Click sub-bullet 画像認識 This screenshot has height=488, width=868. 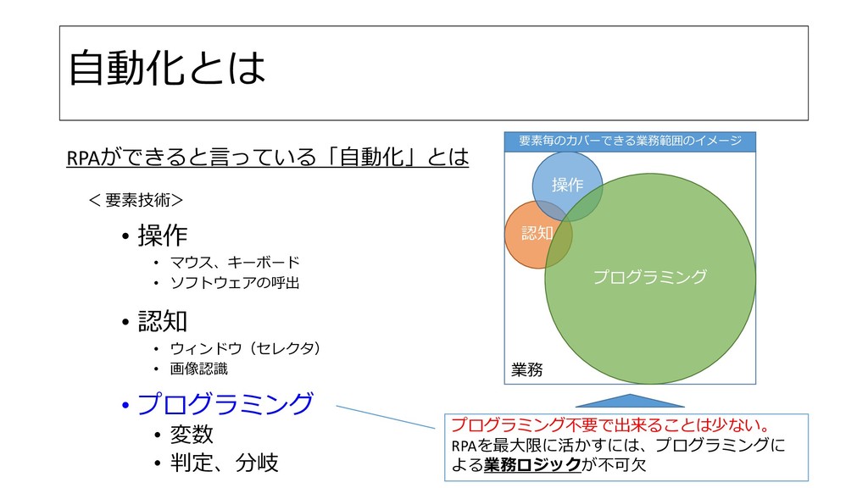[198, 369]
